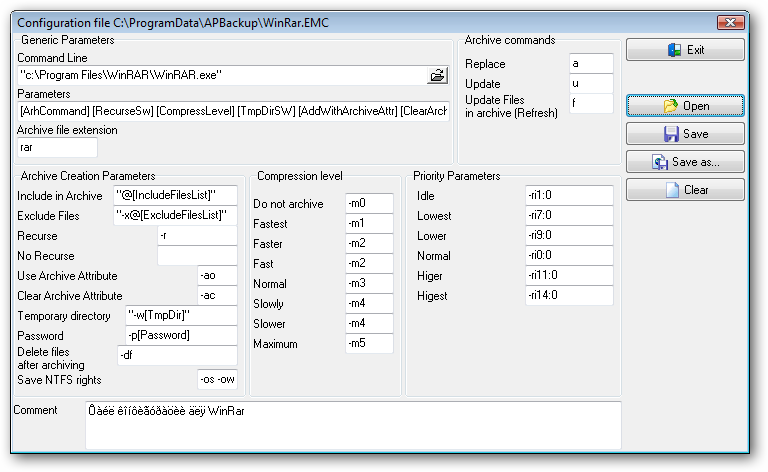Image resolution: width=768 pixels, height=472 pixels.
Task: Click the Save as... button
Action: [685, 162]
